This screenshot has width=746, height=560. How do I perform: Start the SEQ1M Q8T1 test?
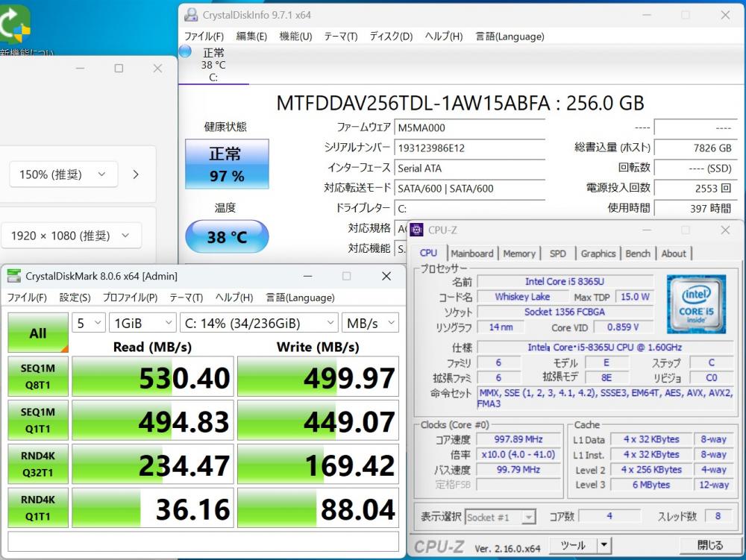pyautogui.click(x=38, y=377)
